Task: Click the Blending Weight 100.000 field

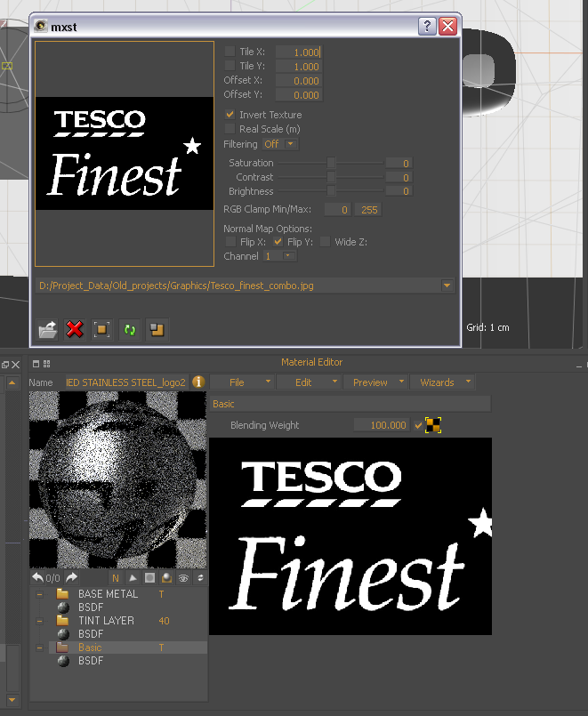Action: pos(382,425)
